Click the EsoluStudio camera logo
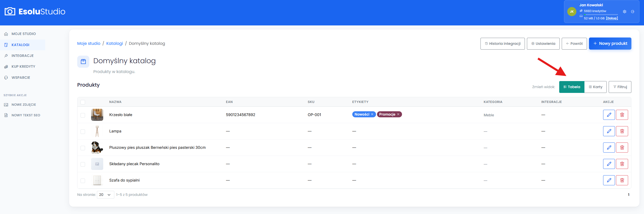The height and width of the screenshot is (214, 644). tap(10, 11)
